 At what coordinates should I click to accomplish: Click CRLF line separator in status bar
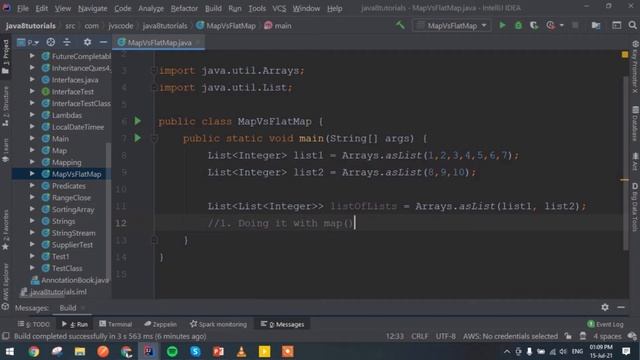click(420, 336)
